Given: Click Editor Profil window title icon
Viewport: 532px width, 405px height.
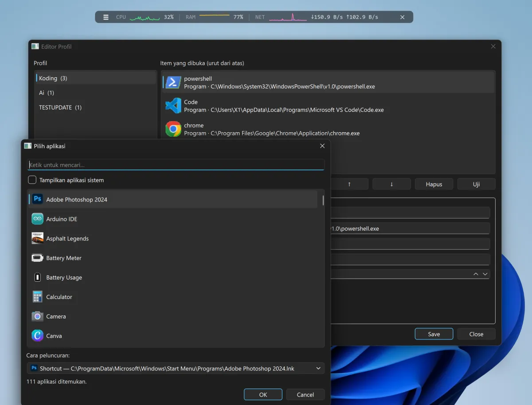Looking at the screenshot, I should 35,46.
